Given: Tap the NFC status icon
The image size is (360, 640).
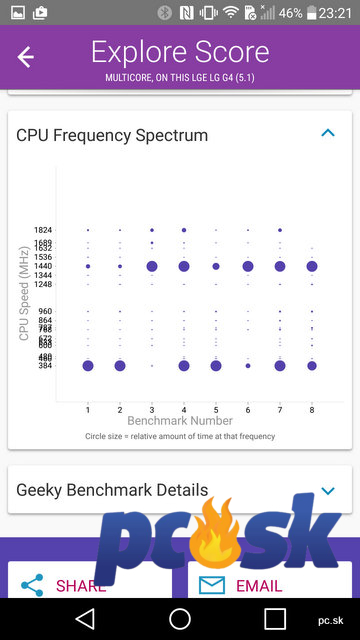Looking at the screenshot, I should click(x=187, y=13).
